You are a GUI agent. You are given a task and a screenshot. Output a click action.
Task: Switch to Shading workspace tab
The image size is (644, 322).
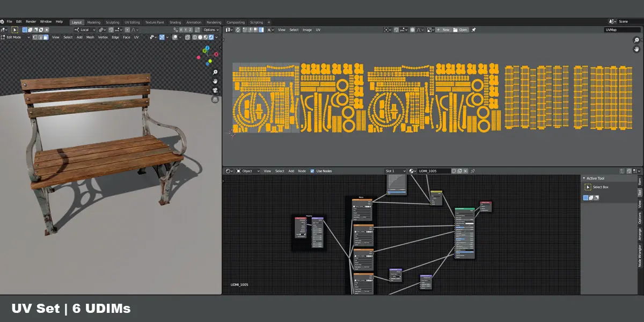click(175, 22)
